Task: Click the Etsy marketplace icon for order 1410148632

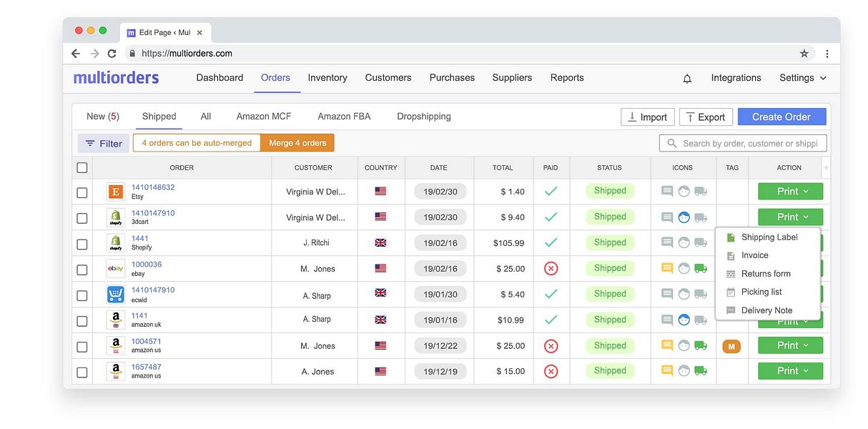Action: [115, 191]
